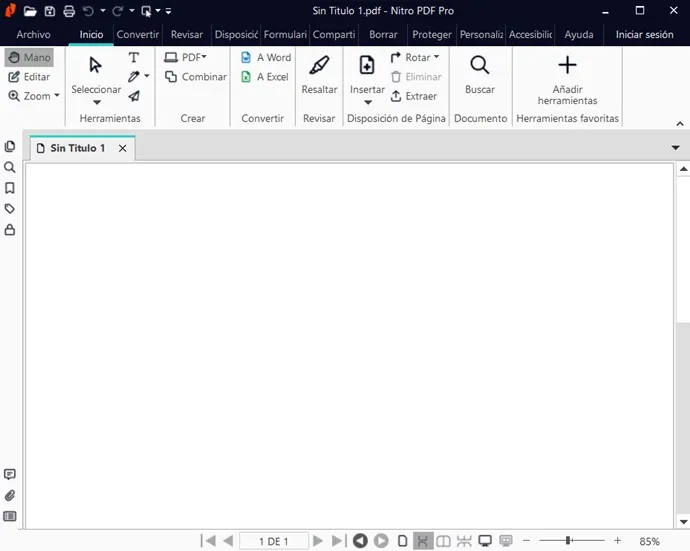Click the Combinar files button
This screenshot has height=551, width=690.
tap(195, 77)
